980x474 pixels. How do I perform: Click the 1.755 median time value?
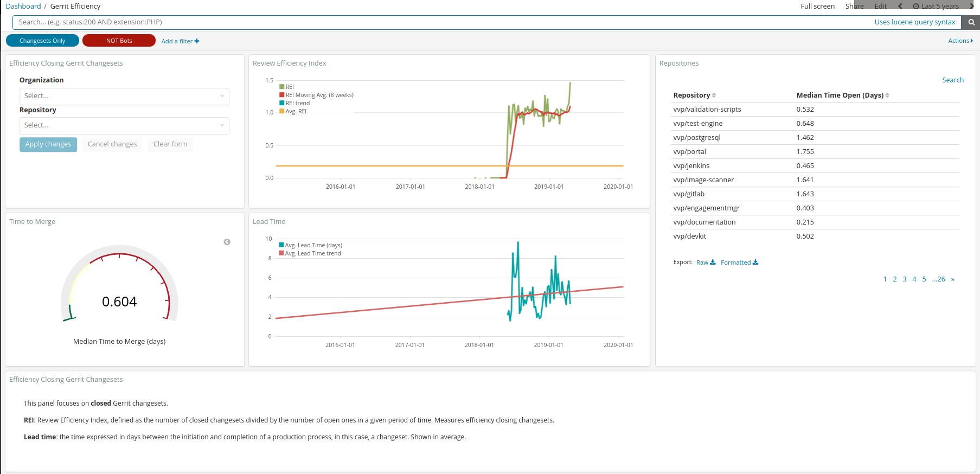[x=805, y=152]
